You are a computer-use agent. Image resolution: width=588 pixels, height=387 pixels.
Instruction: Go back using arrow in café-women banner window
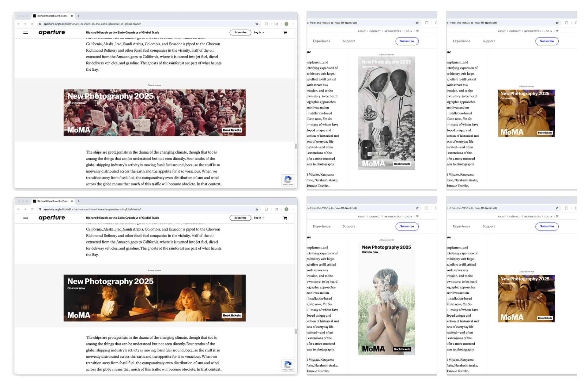click(19, 209)
